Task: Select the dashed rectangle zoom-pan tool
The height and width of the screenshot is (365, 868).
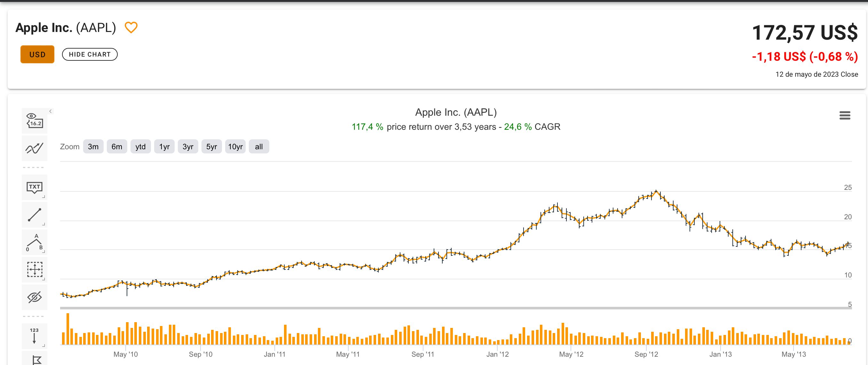Action: click(34, 270)
